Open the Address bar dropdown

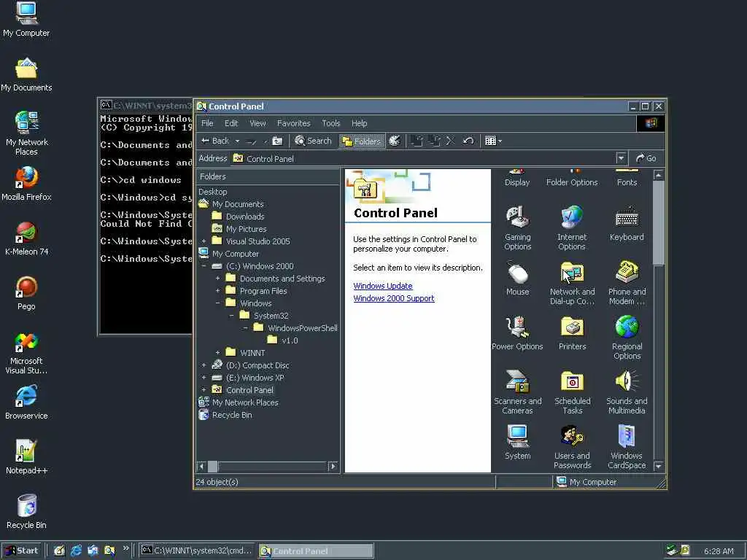(x=621, y=158)
